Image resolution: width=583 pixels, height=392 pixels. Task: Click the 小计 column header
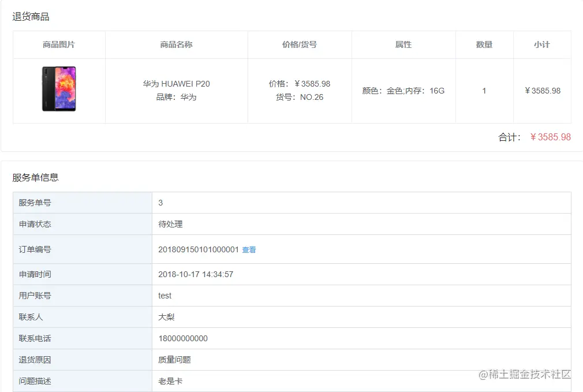pos(542,44)
